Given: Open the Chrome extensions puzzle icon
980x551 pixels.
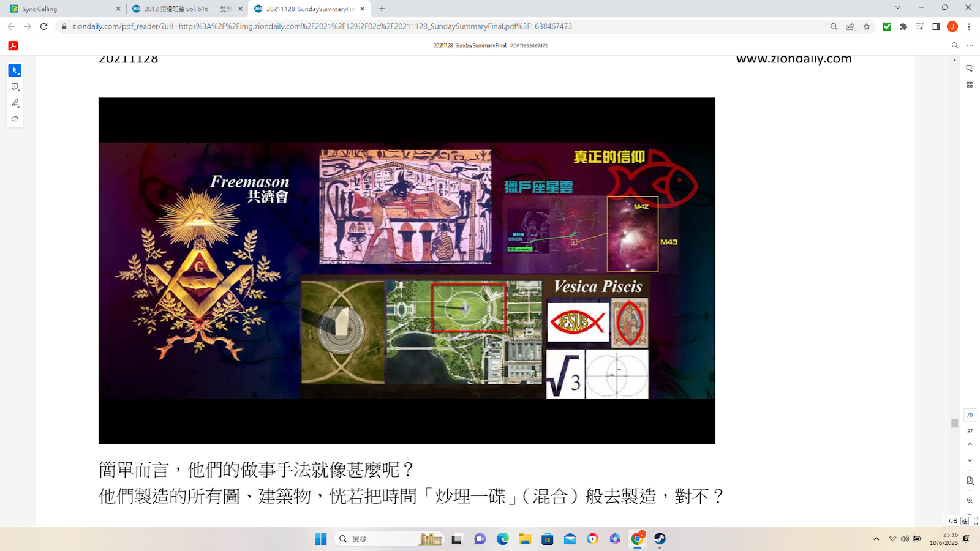Looking at the screenshot, I should [903, 26].
